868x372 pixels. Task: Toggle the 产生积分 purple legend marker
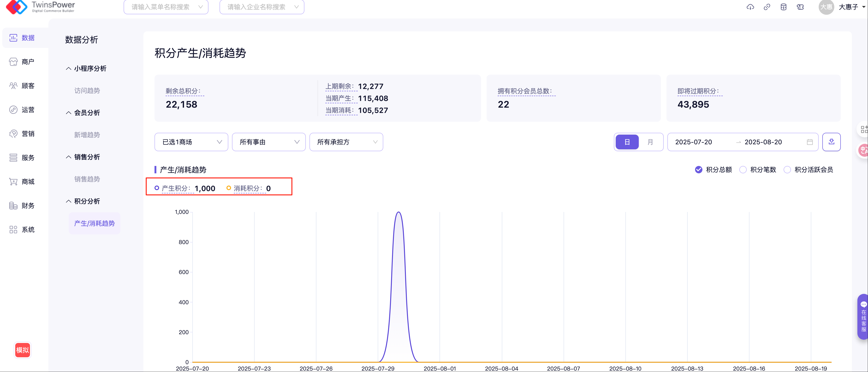coord(157,188)
